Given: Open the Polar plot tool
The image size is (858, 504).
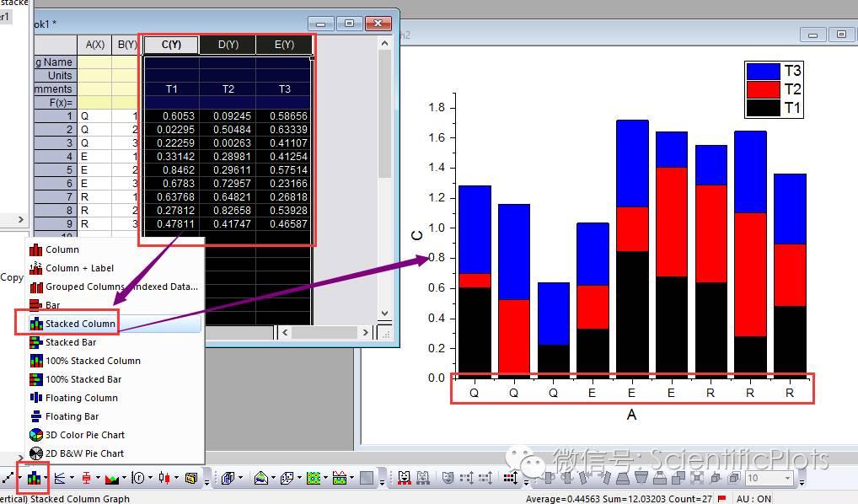Looking at the screenshot, I should [x=139, y=478].
